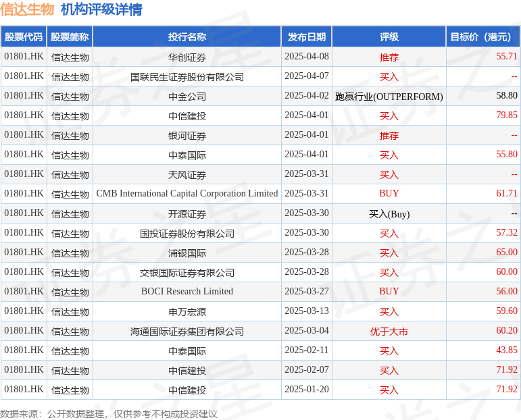Click target price 56.00
521x420 pixels.
point(507,292)
